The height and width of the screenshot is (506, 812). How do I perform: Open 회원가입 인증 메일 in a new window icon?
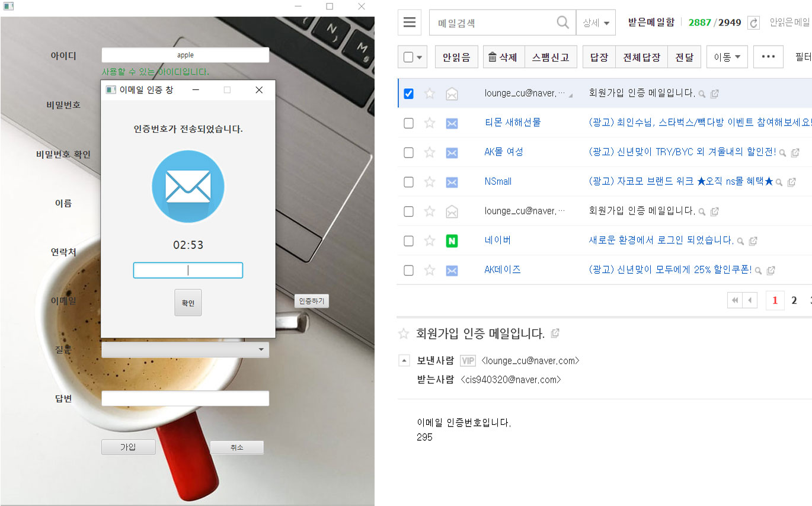(x=714, y=94)
